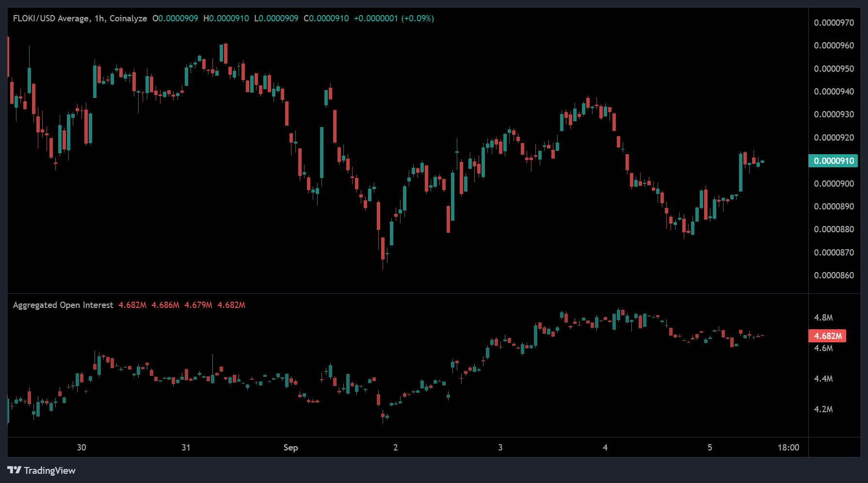Viewport: 868px width, 483px height.
Task: Select the 18:00 time axis label
Action: click(x=788, y=448)
